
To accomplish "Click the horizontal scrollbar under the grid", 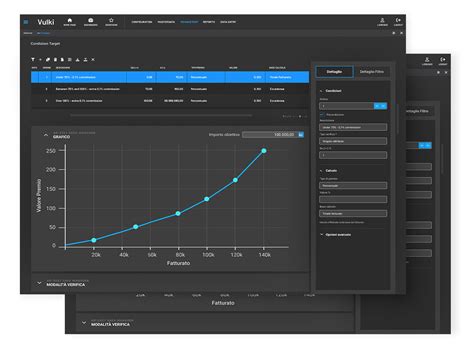I will (161, 116).
